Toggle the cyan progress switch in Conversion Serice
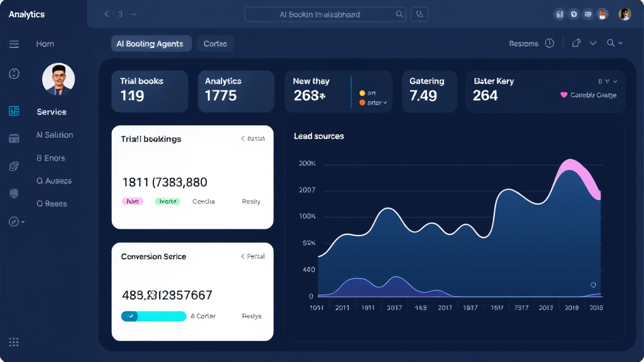This screenshot has width=644, height=362. 153,316
